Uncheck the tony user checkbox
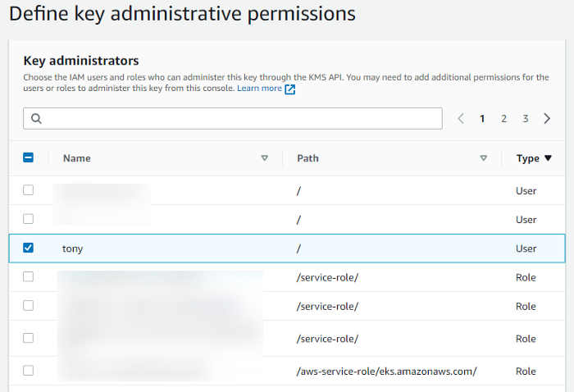 (x=29, y=248)
